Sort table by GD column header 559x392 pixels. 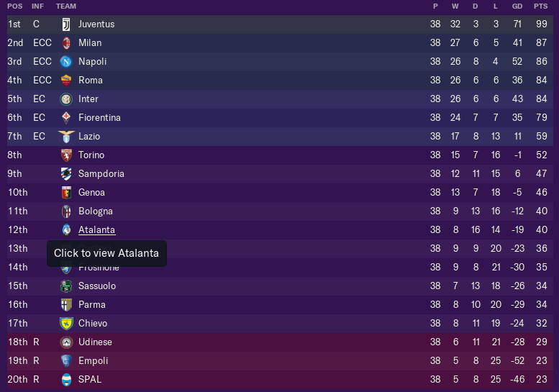click(x=517, y=6)
